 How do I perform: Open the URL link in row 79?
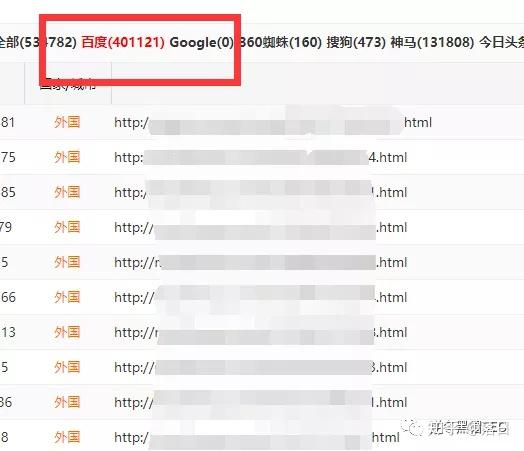click(261, 228)
